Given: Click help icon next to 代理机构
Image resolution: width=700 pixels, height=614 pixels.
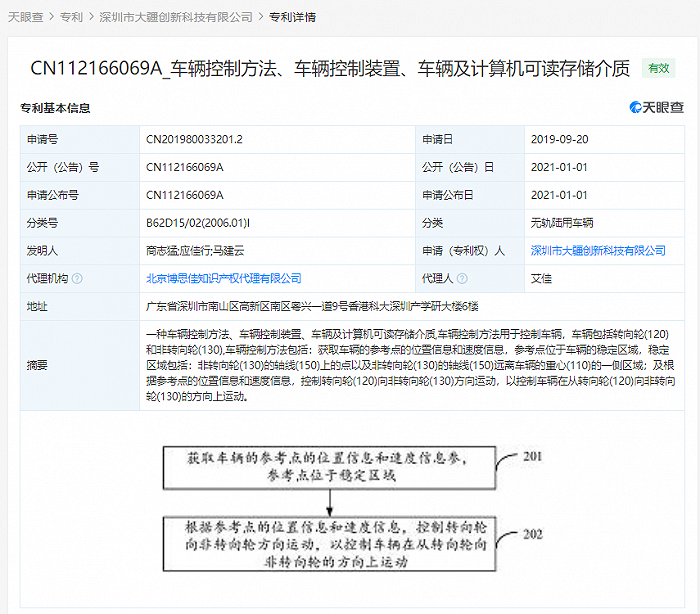Looking at the screenshot, I should coord(77,279).
